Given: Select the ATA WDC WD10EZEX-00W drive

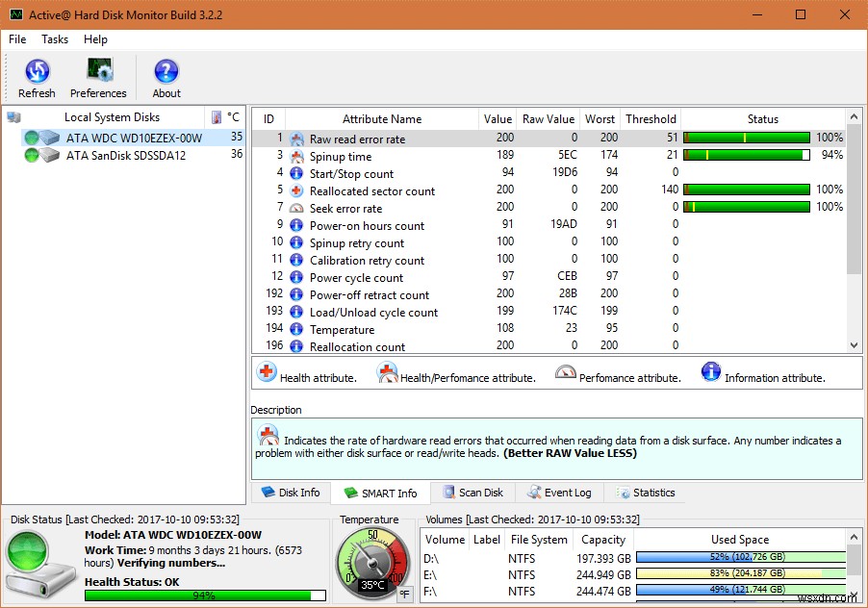Looking at the screenshot, I should (x=115, y=137).
